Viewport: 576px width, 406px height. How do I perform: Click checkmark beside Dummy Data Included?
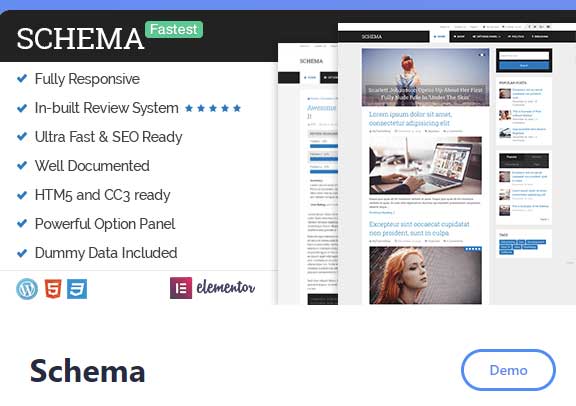(x=22, y=253)
